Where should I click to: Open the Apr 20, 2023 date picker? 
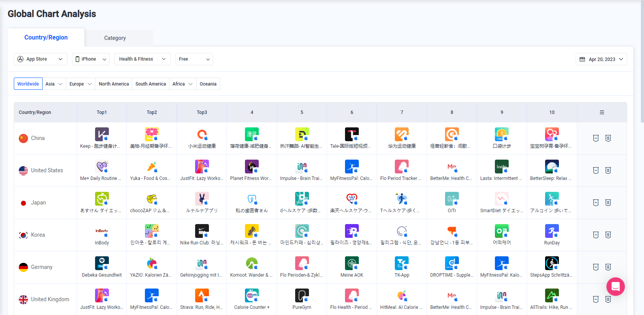pyautogui.click(x=601, y=59)
